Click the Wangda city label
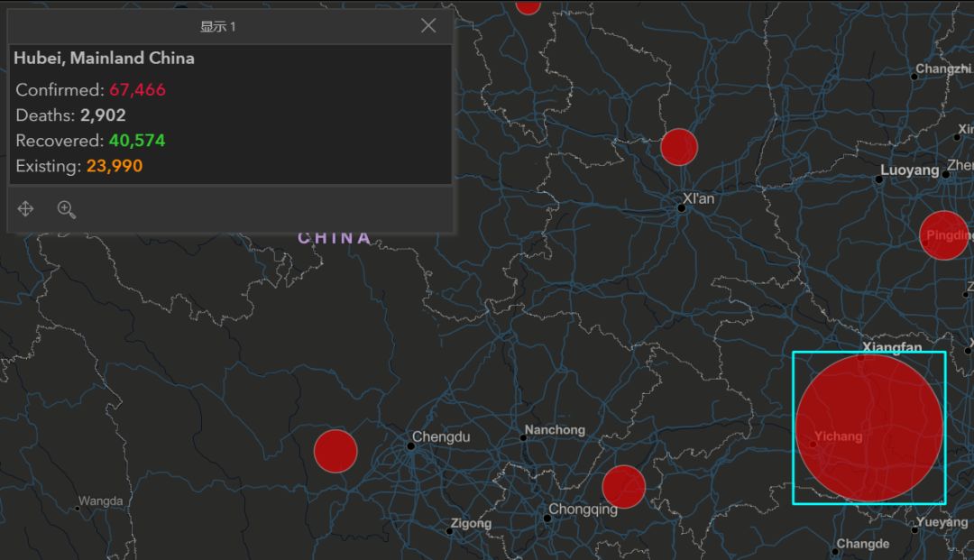Screen dimensions: 974x560 [x=100, y=500]
